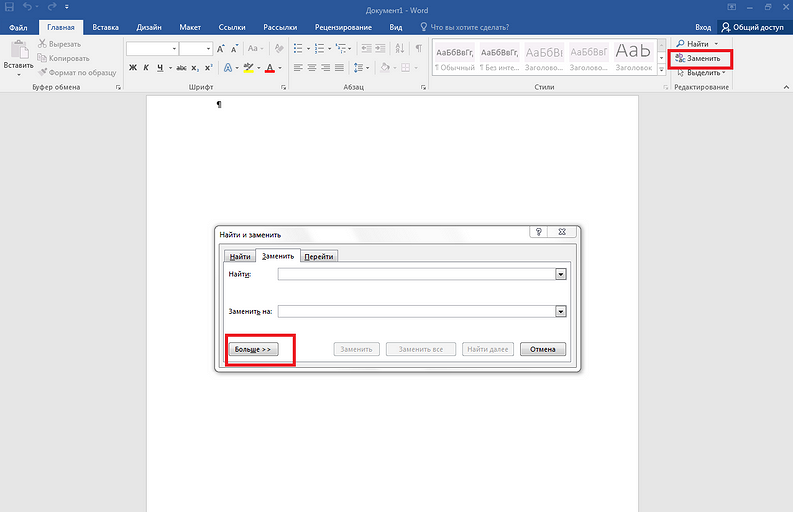Screen dimensions: 793x512
Task: Toggle bold formatting (Ж) in the ribbon
Action: [133, 68]
